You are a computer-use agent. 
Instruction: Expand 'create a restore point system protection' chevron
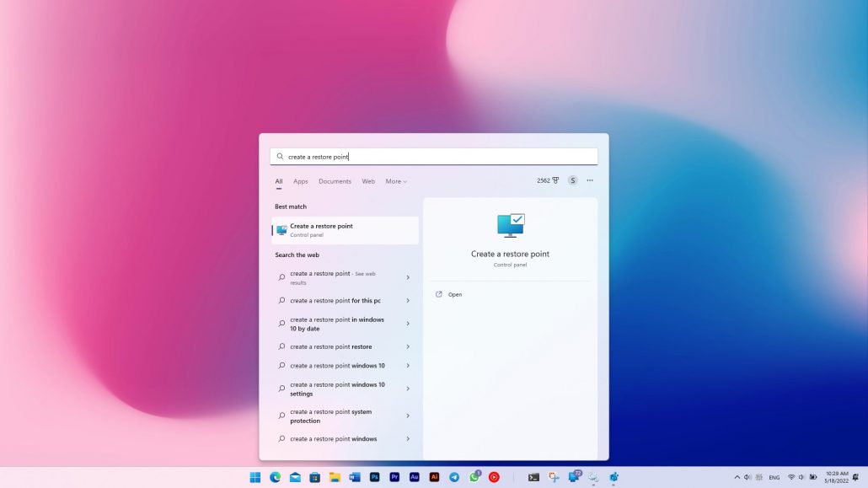(x=408, y=416)
